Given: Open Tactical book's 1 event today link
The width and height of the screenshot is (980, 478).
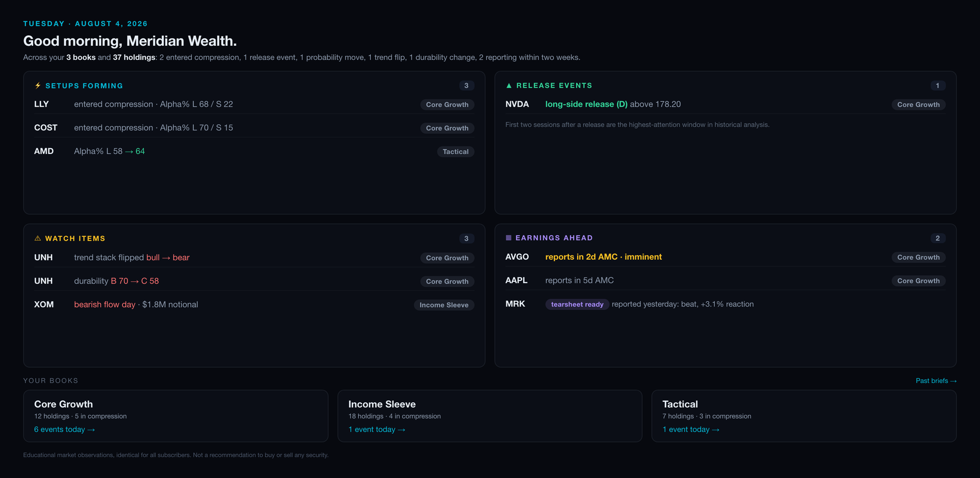Looking at the screenshot, I should coord(691,430).
